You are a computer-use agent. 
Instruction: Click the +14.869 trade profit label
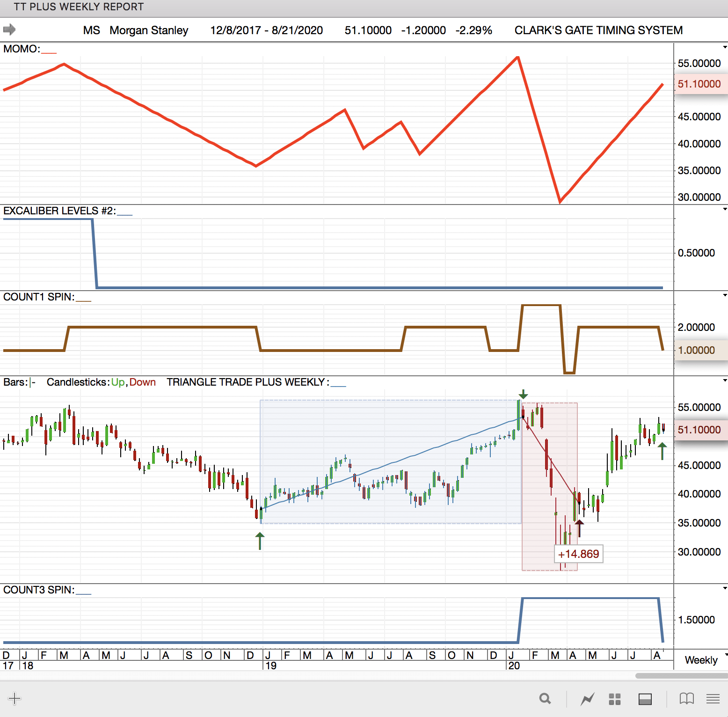[x=579, y=554]
